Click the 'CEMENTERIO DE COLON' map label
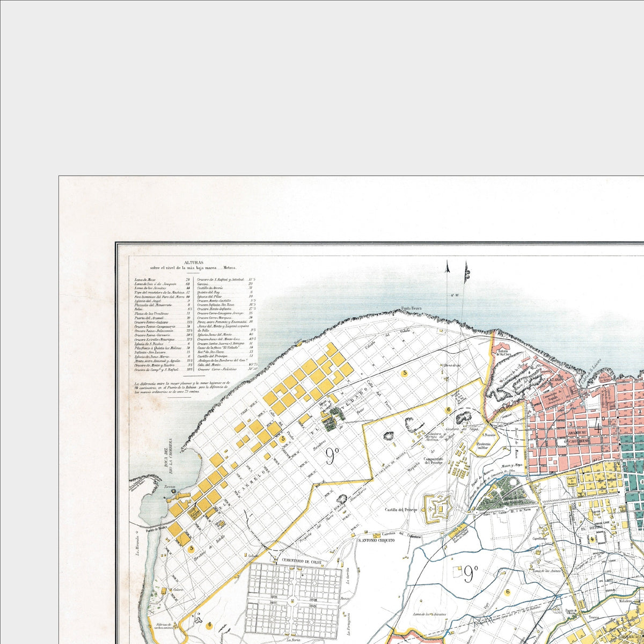The width and height of the screenshot is (644, 644). point(302,562)
